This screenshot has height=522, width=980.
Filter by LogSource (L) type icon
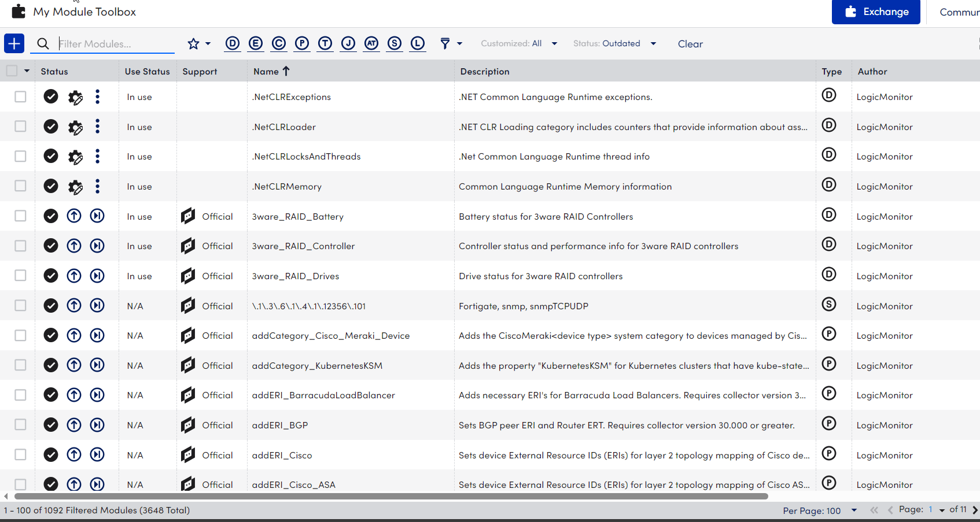coord(418,43)
